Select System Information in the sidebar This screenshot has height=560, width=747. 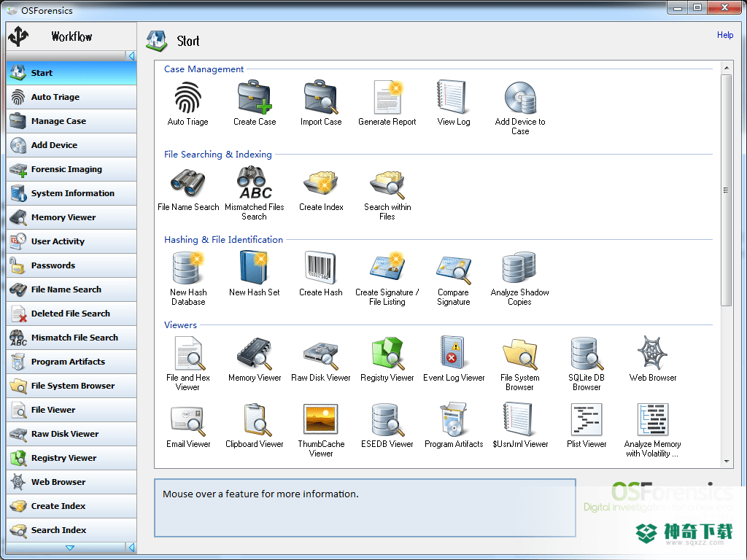pyautogui.click(x=71, y=193)
